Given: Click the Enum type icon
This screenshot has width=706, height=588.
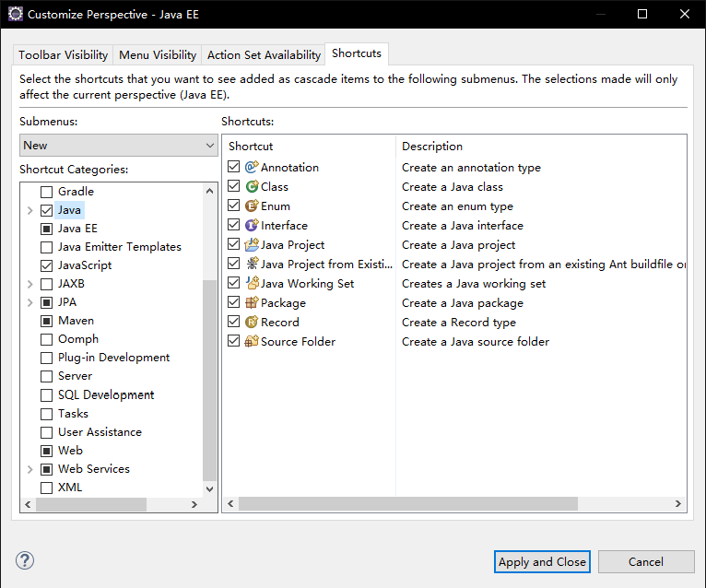Looking at the screenshot, I should tap(252, 206).
